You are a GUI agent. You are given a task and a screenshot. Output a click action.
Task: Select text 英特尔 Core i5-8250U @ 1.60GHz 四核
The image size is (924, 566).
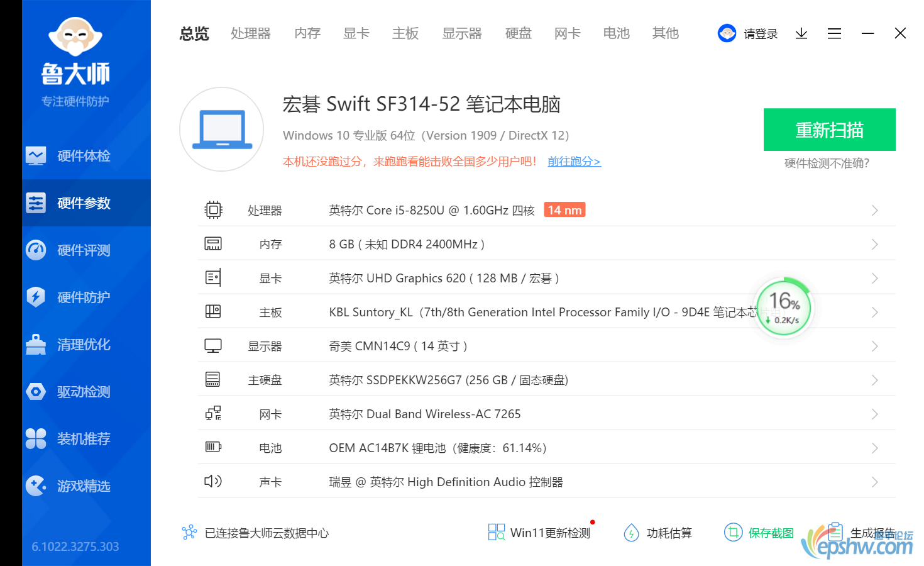point(432,210)
